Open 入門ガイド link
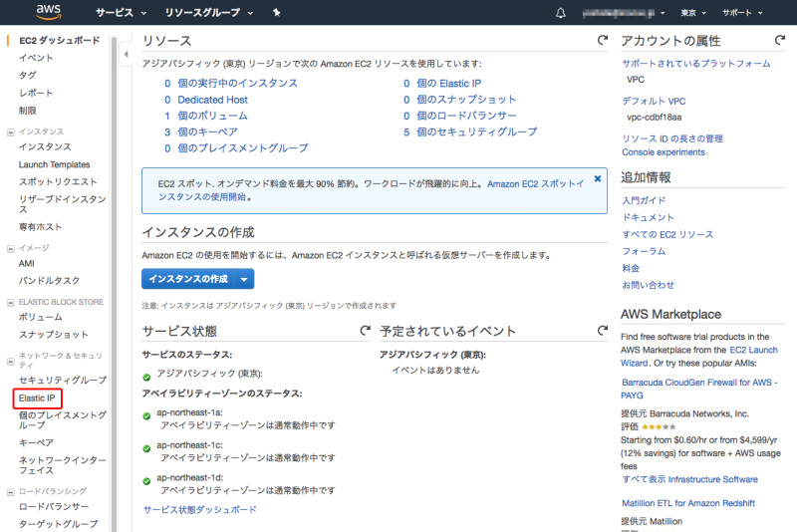Image resolution: width=797 pixels, height=532 pixels. [x=644, y=200]
